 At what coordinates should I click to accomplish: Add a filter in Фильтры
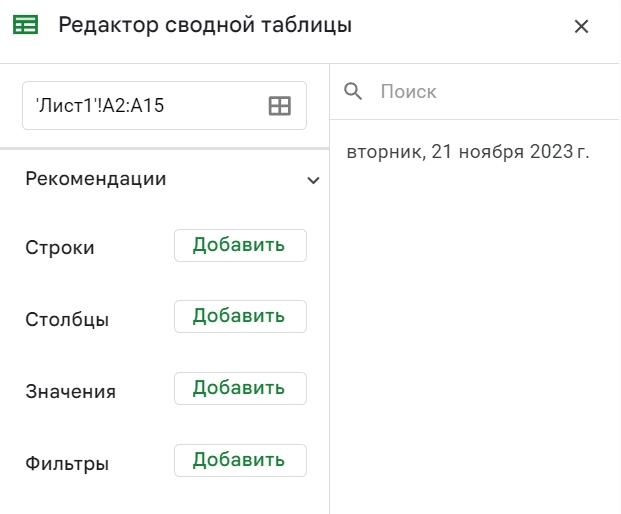[240, 461]
